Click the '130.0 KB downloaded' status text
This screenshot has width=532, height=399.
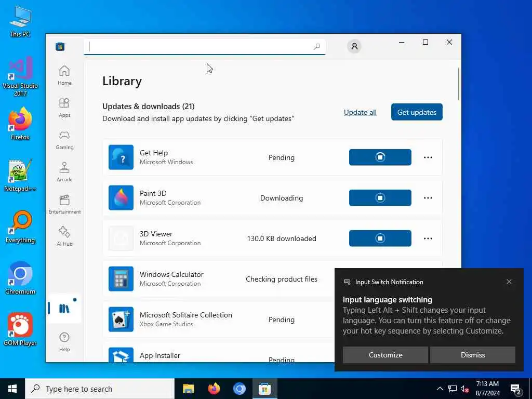(x=282, y=238)
